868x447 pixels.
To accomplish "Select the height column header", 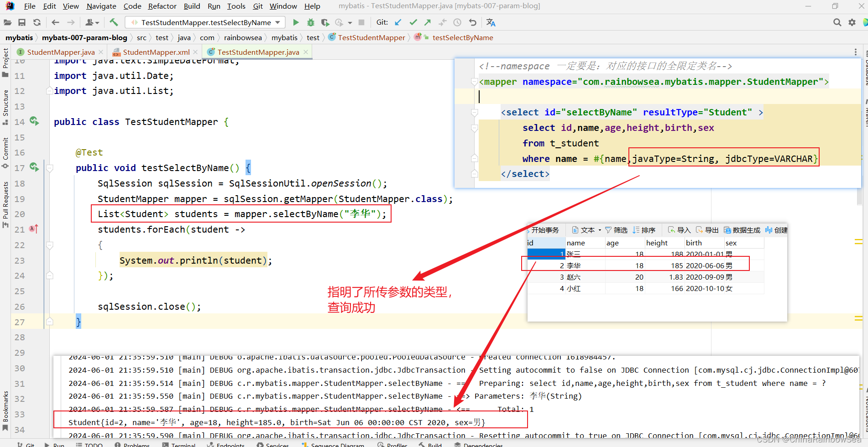I will coord(664,243).
